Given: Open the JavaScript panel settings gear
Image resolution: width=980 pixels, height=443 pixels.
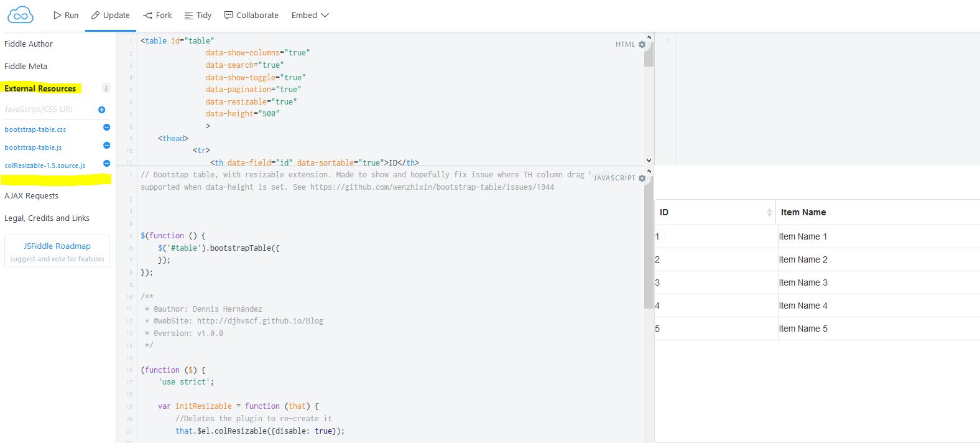Looking at the screenshot, I should coord(642,178).
